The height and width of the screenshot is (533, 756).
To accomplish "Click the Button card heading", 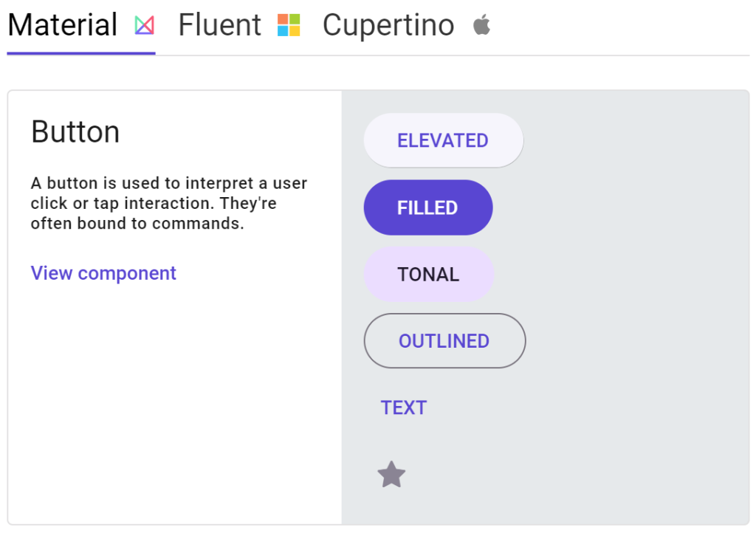I will click(75, 132).
